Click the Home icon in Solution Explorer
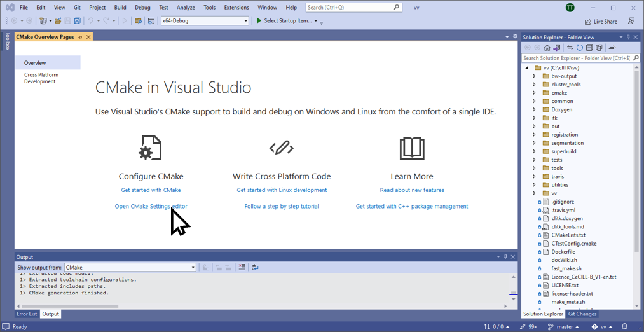The width and height of the screenshot is (644, 332). click(x=547, y=48)
